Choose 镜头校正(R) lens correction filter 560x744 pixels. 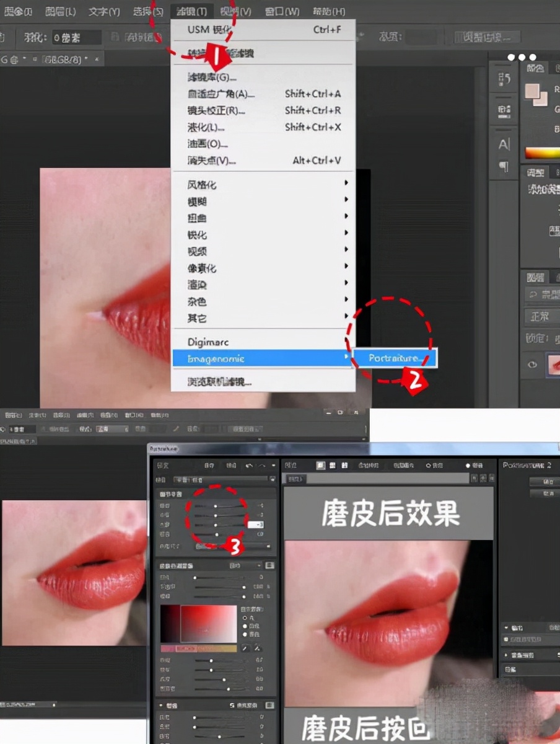(264, 111)
